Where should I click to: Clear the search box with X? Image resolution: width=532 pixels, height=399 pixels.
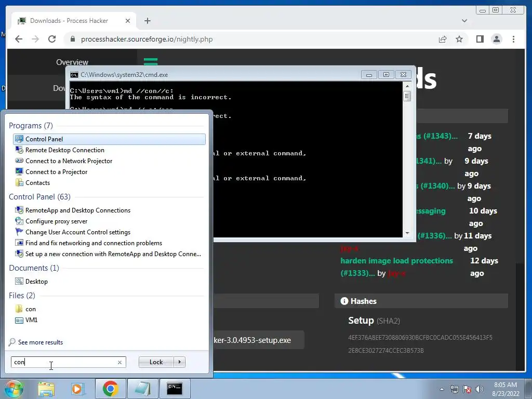click(119, 362)
